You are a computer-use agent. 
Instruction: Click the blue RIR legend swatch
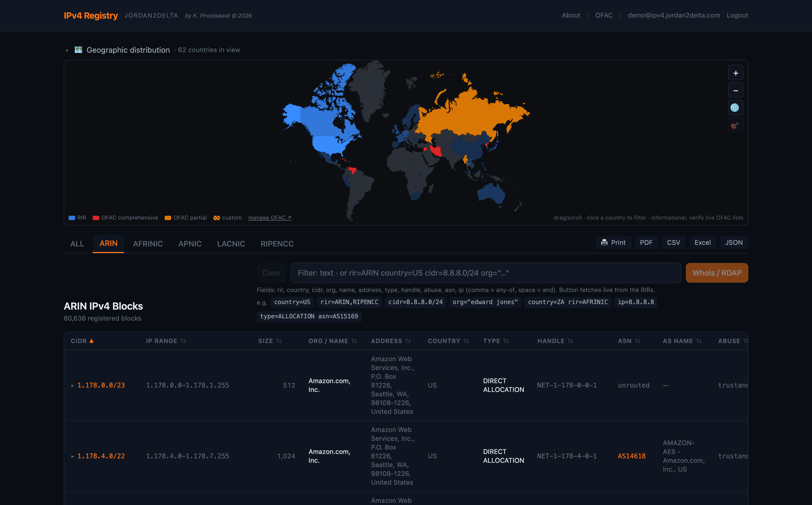click(x=72, y=218)
